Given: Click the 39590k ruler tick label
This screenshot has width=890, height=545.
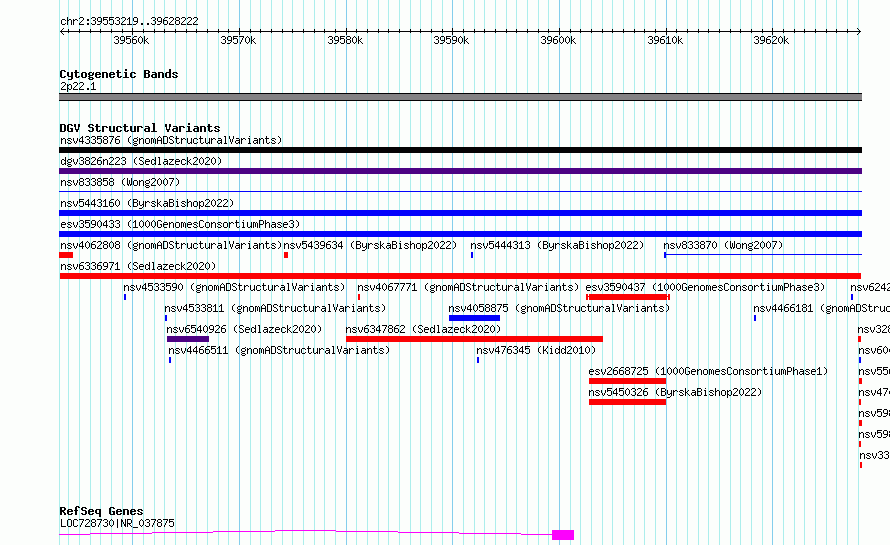Looking at the screenshot, I should [x=451, y=40].
